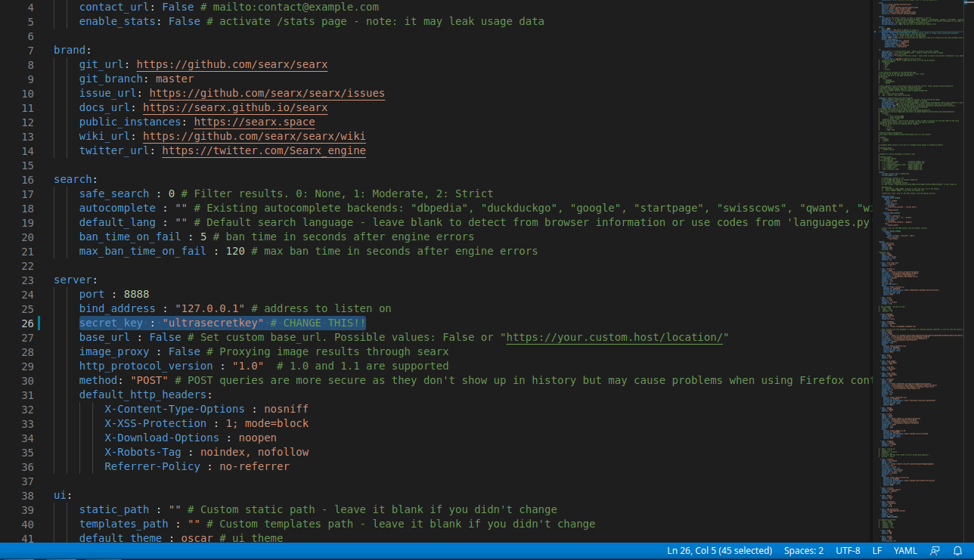Follow the searx.github.io docs link
The height and width of the screenshot is (560, 974).
tap(234, 108)
